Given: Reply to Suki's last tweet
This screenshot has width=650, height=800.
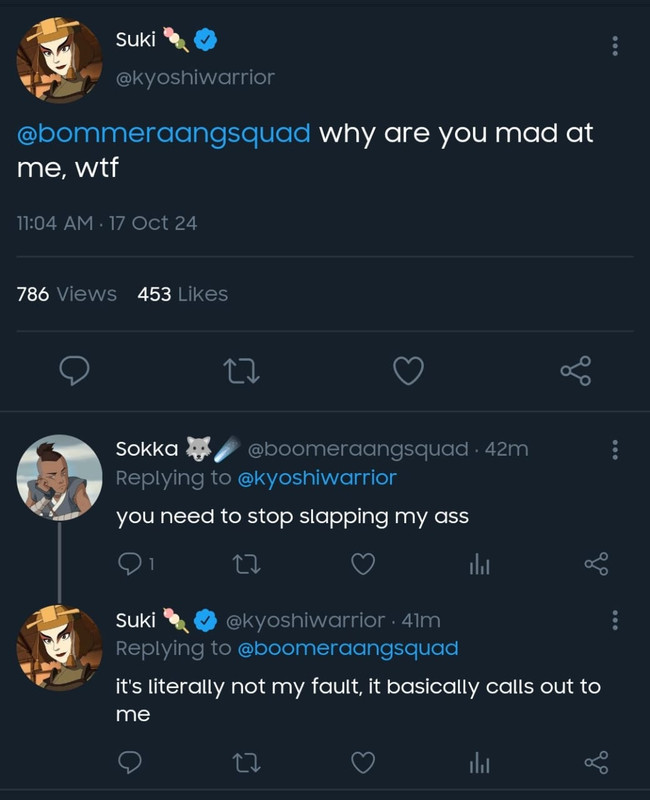Looking at the screenshot, I should coord(131,763).
